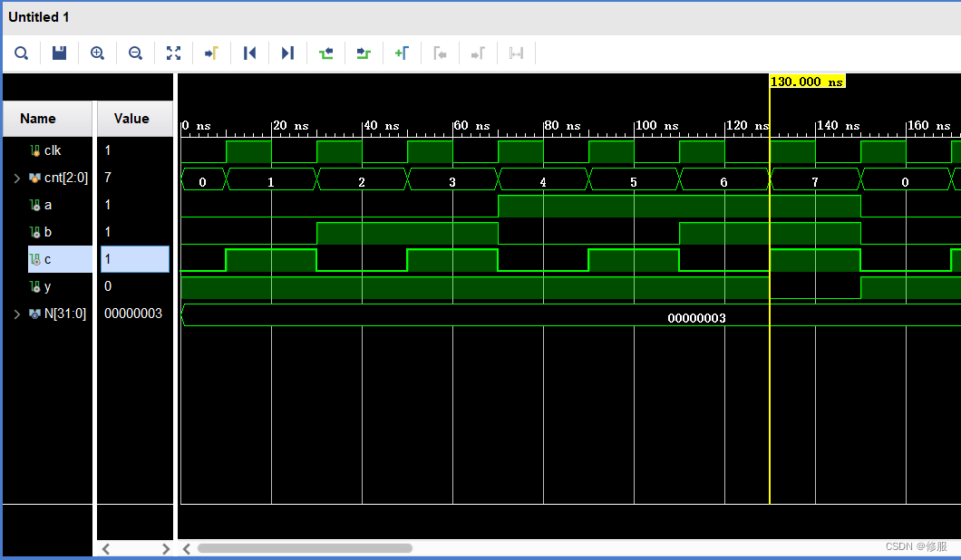Zoom in on the waveform
961x560 pixels.
[97, 53]
